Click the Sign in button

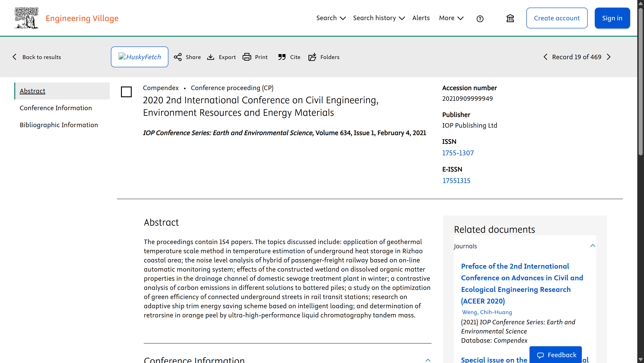click(x=612, y=18)
